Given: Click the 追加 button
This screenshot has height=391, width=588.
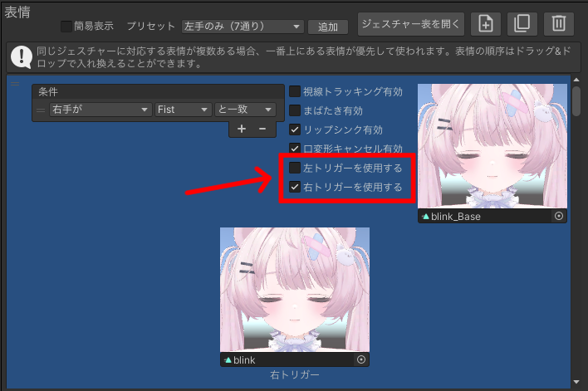Looking at the screenshot, I should [x=328, y=27].
